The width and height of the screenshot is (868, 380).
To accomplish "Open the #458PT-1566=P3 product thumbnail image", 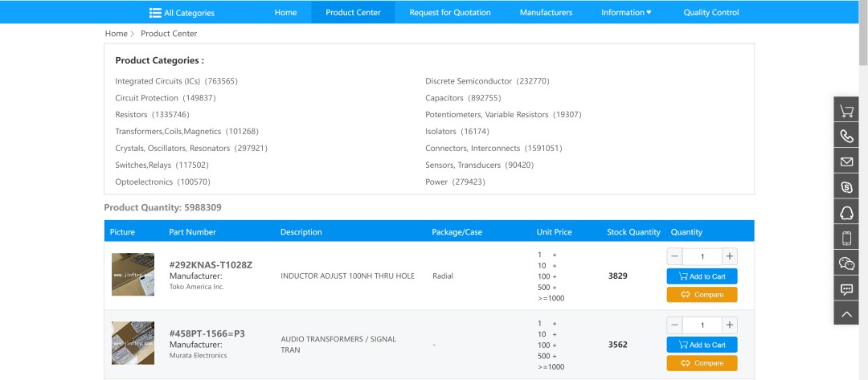I will coord(133,343).
